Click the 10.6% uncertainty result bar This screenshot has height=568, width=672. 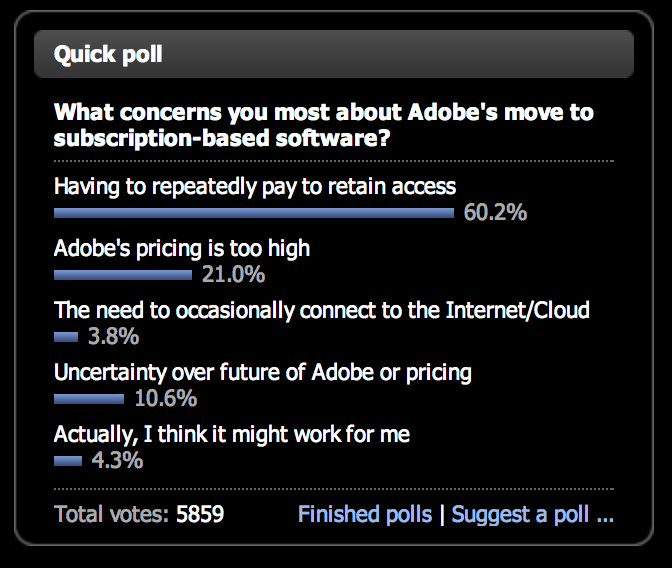(89, 399)
